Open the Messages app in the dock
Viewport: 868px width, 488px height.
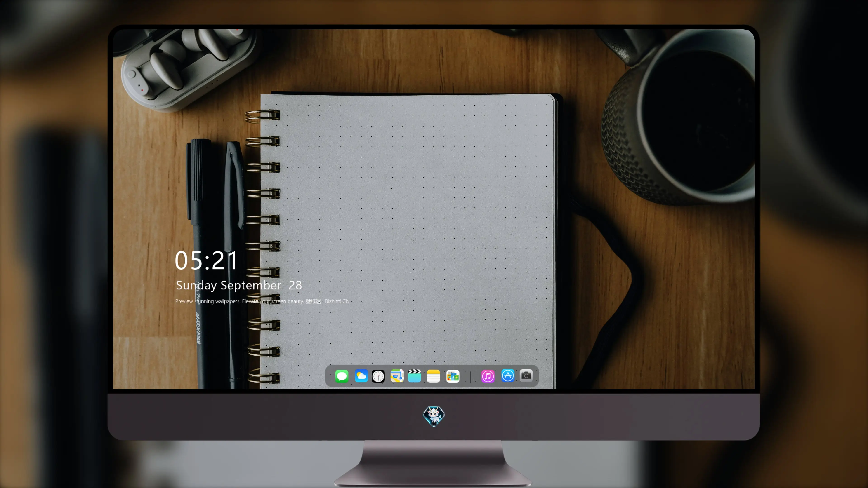342,376
